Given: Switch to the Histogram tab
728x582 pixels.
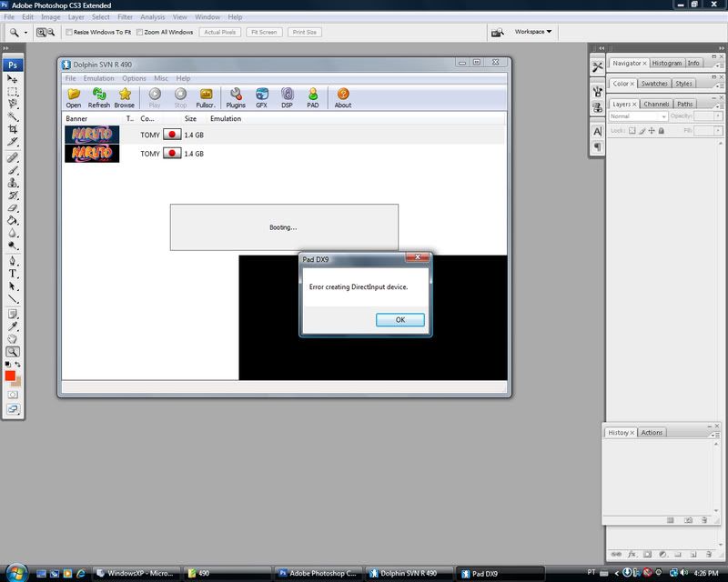Looking at the screenshot, I should (x=667, y=63).
